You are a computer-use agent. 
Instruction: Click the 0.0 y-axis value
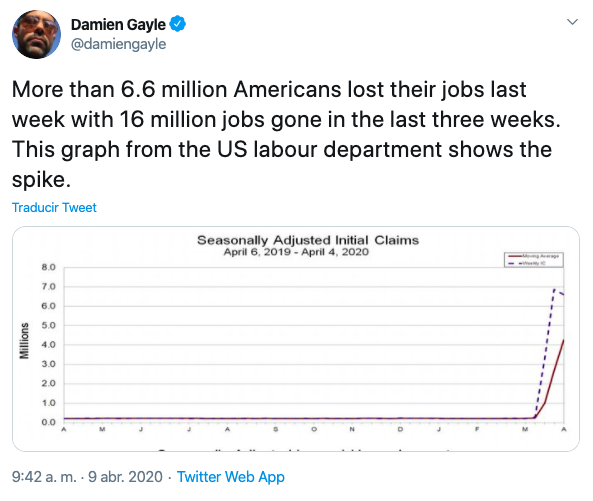tap(48, 422)
